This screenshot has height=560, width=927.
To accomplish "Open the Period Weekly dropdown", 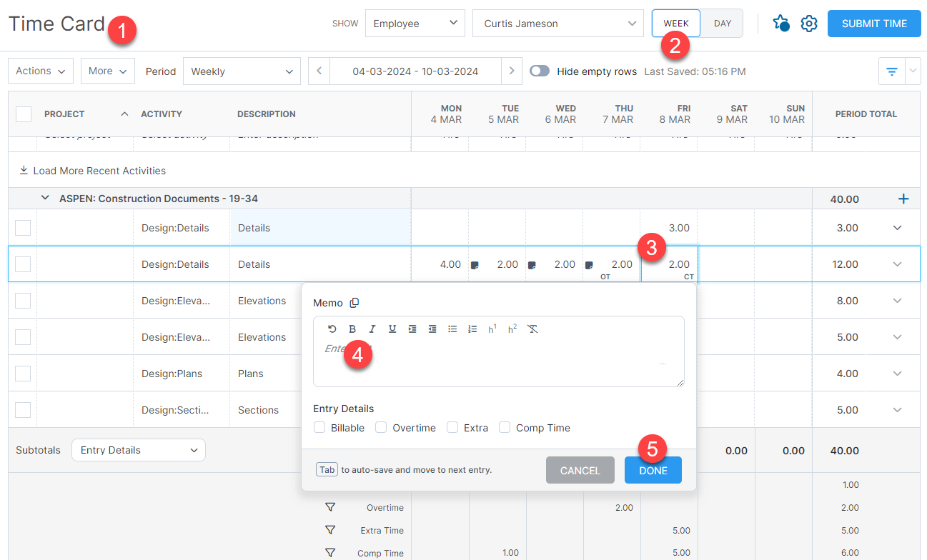I will point(242,71).
